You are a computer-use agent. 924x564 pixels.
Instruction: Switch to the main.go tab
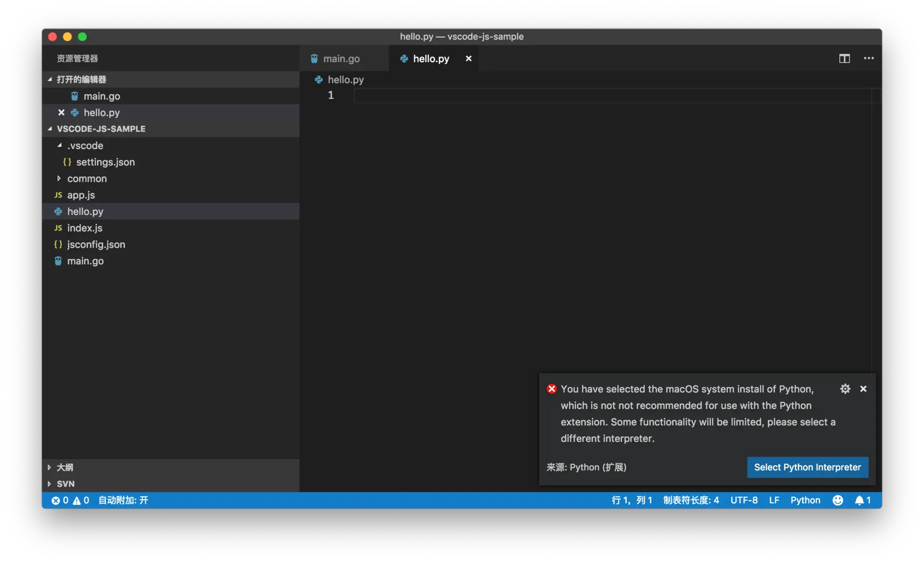[341, 59]
